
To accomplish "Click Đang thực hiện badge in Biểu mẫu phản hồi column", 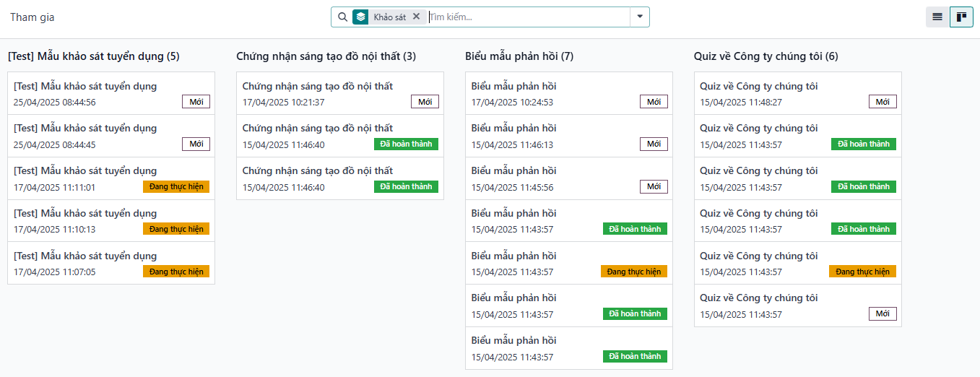I will point(633,272).
